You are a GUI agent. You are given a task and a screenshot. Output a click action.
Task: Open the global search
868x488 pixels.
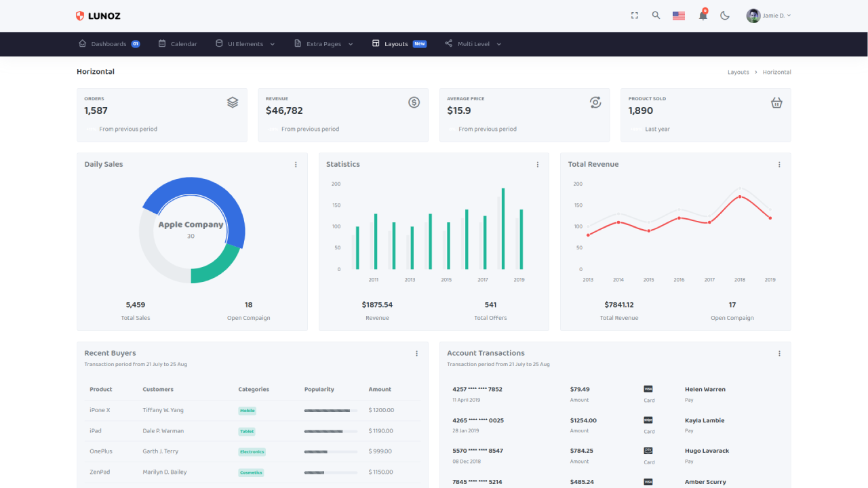pos(656,15)
